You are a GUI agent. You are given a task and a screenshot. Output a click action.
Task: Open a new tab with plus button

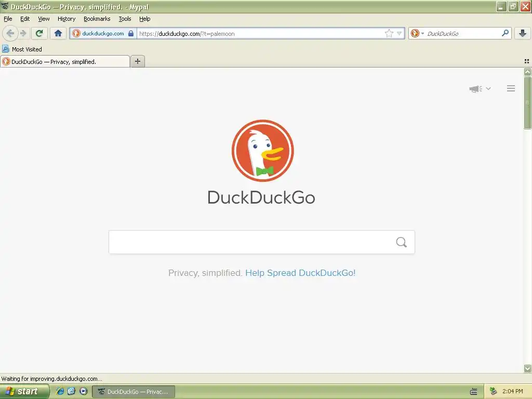click(x=137, y=61)
